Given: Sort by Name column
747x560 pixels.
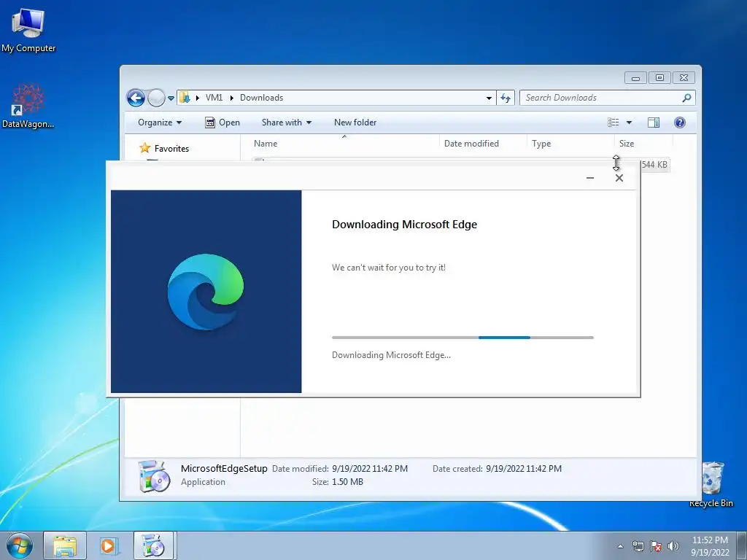Looking at the screenshot, I should pyautogui.click(x=344, y=144).
